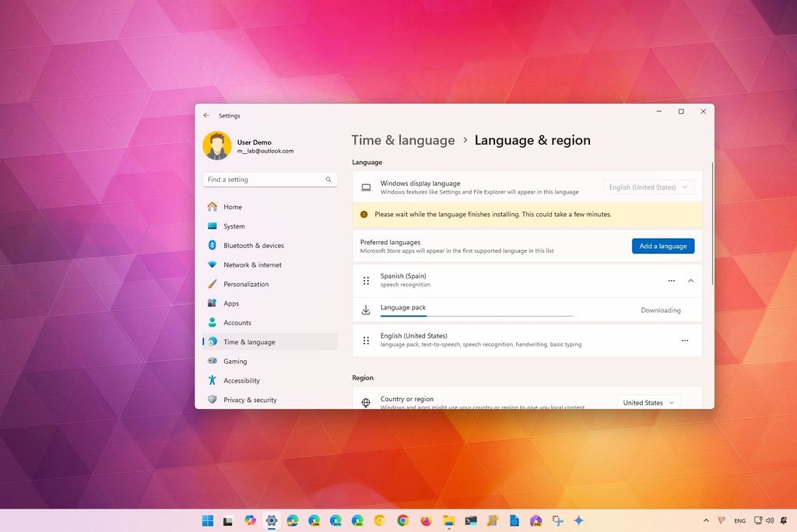Open options menu for Spanish (Spain)
This screenshot has height=532, width=797.
pos(671,280)
